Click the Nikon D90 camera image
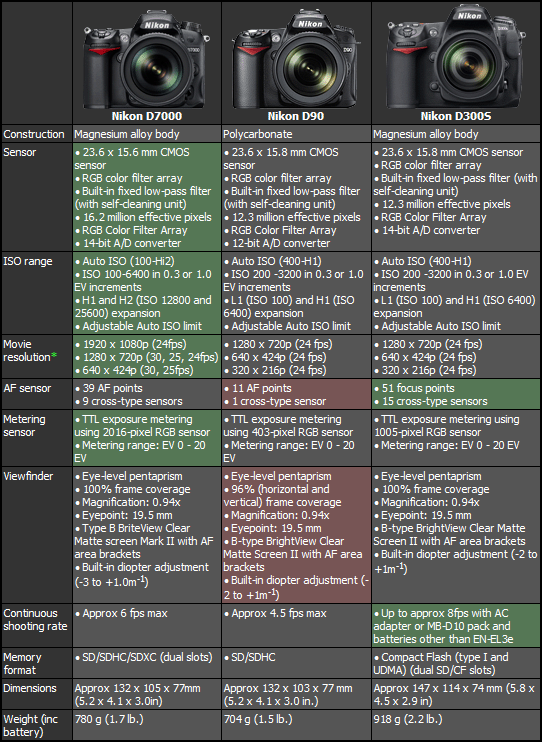 296,61
